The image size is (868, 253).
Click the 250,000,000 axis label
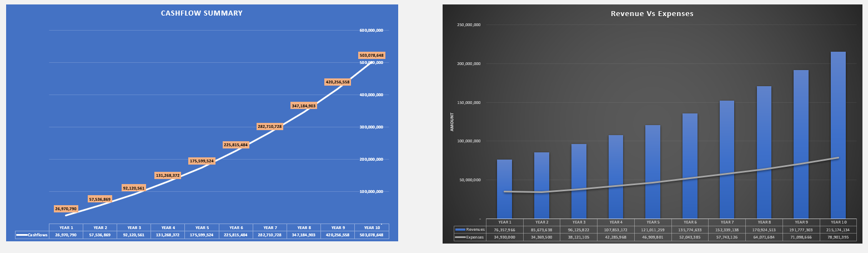(469, 25)
